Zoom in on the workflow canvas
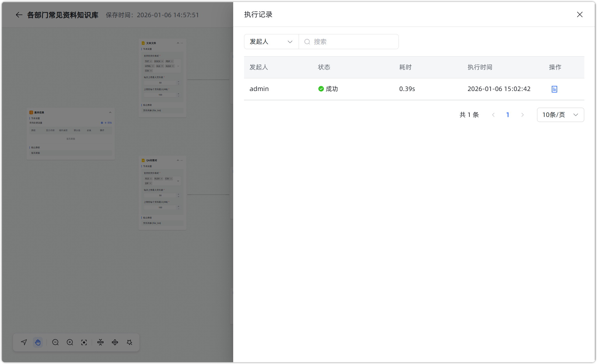This screenshot has width=597, height=364. [70, 342]
